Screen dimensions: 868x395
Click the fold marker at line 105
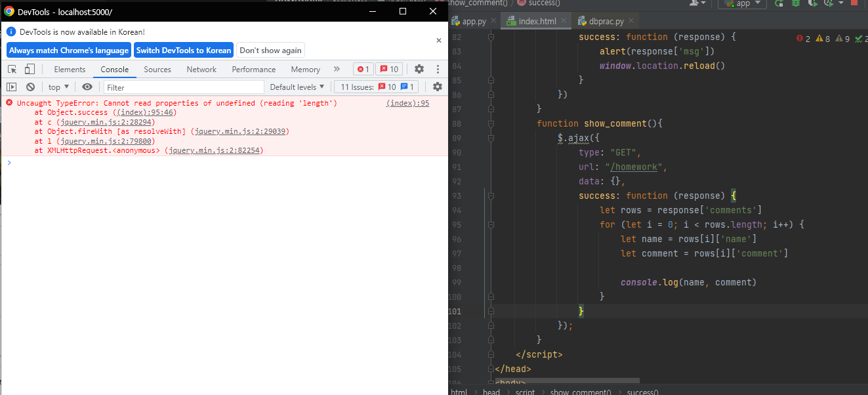click(x=490, y=369)
